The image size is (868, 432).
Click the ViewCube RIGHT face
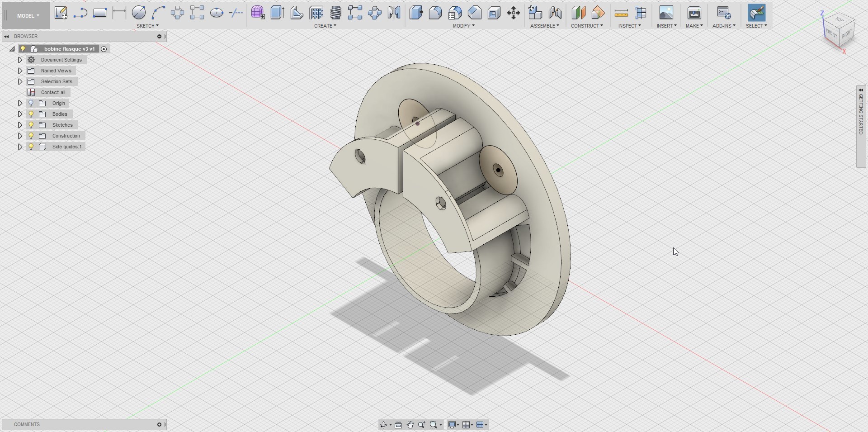coord(847,33)
